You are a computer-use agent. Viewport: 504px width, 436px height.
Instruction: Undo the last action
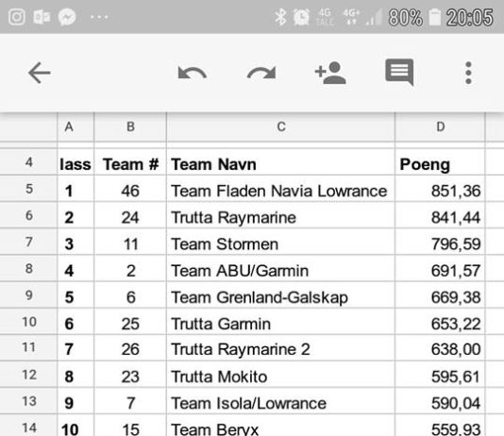(192, 73)
